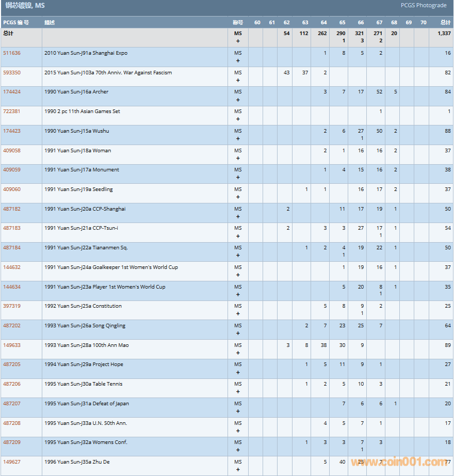Click PCGS number 487182 for CCP-Shanghai
Screen dimensions: 454x476
(12, 209)
